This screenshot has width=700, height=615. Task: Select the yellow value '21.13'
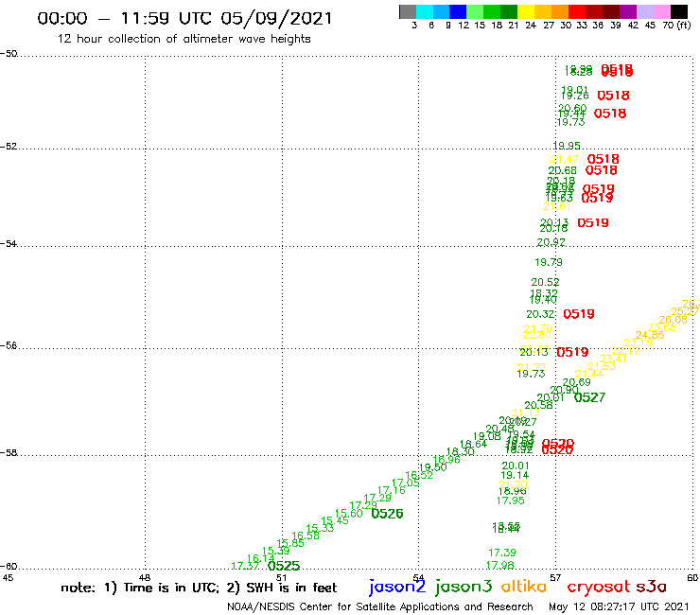525,413
